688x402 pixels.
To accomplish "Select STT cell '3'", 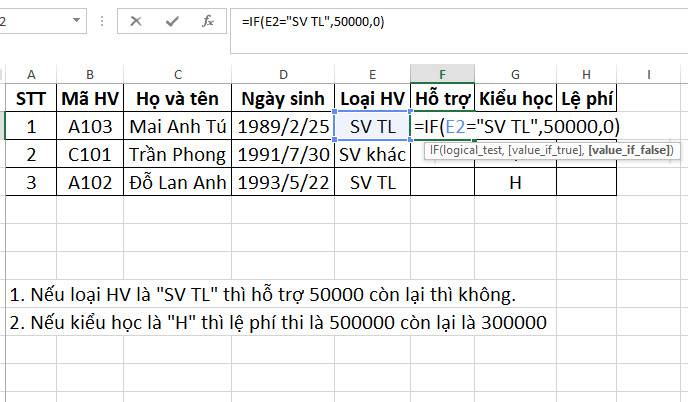I will [x=31, y=182].
